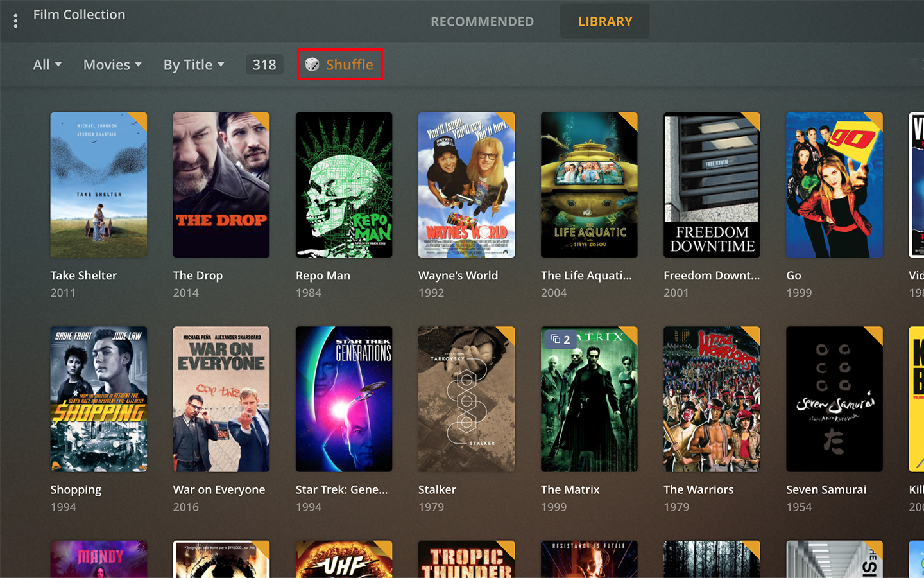Click the Take Shelter title text
The image size is (924, 578).
coord(83,276)
